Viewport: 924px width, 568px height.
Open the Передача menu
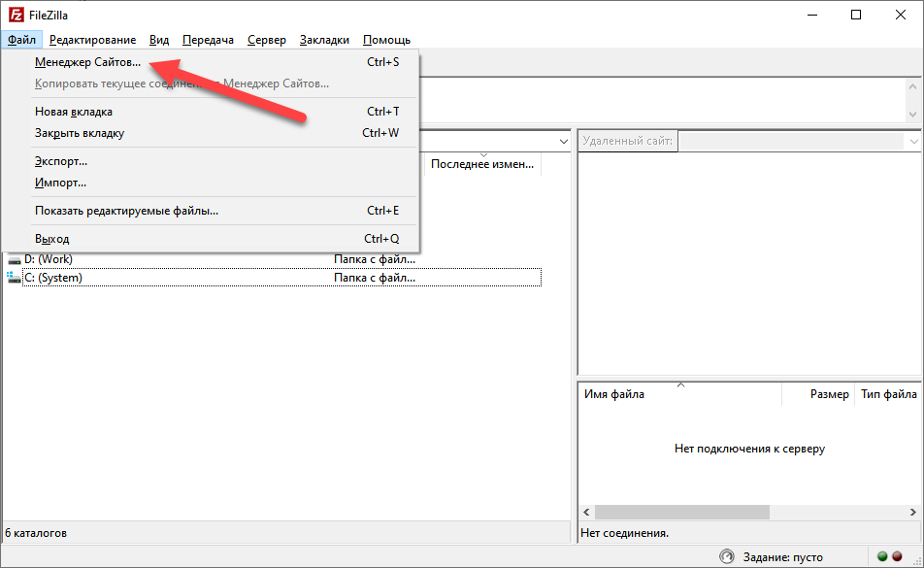point(208,40)
